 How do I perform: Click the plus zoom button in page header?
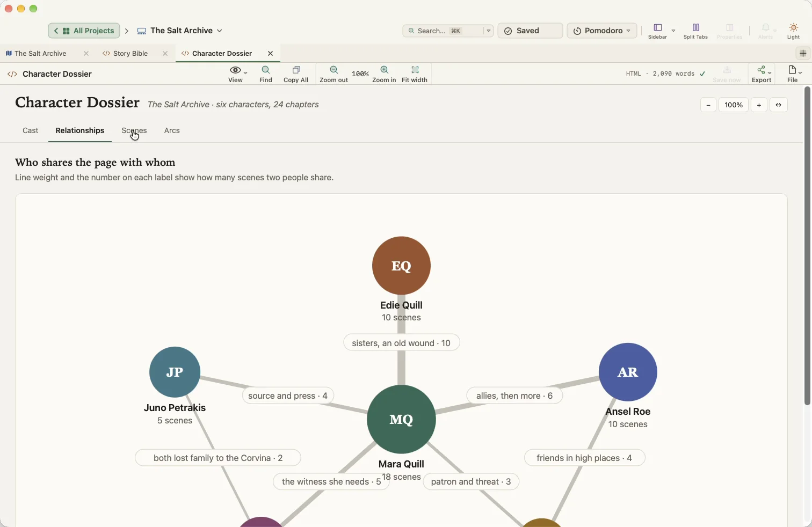pyautogui.click(x=759, y=105)
